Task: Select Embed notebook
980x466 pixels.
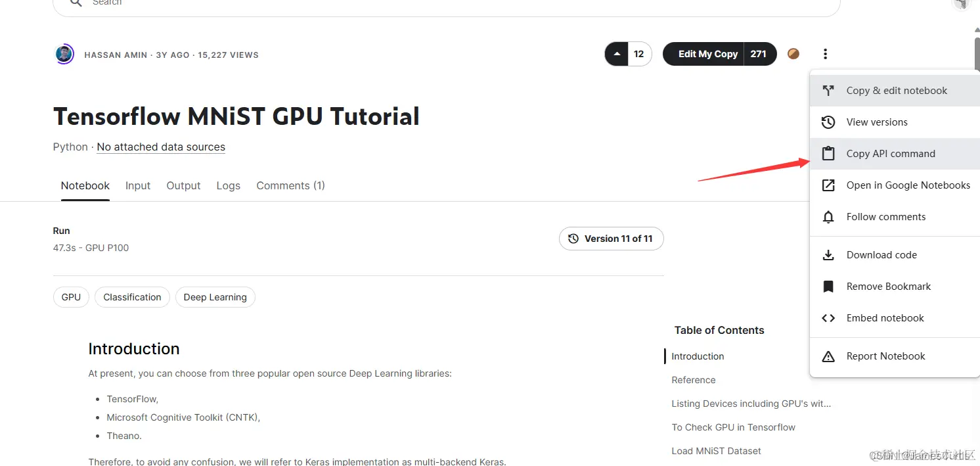Action: point(895,318)
